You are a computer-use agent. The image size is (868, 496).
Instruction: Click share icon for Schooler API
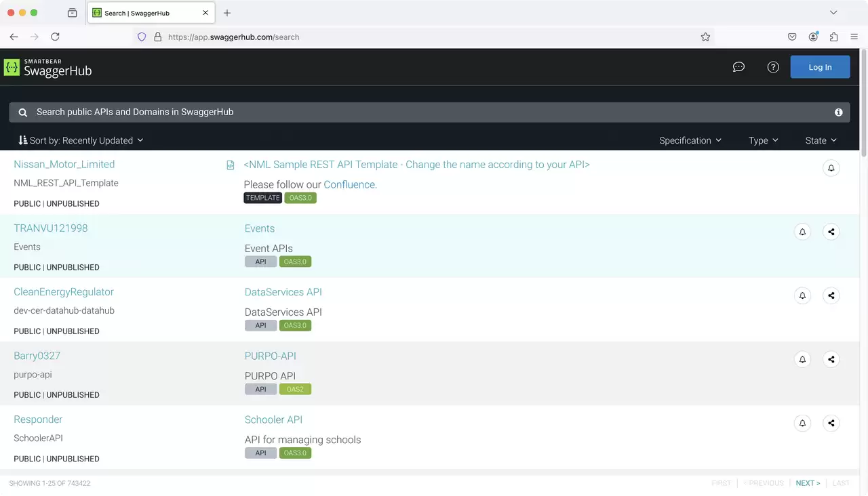click(831, 423)
